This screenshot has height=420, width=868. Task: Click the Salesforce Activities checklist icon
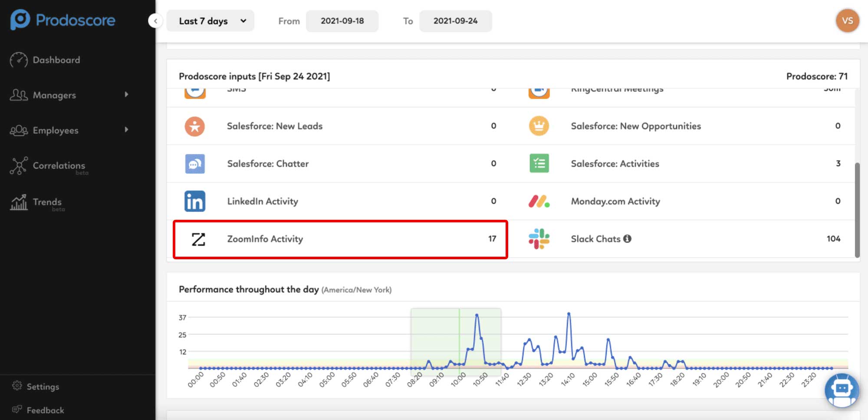coord(539,163)
